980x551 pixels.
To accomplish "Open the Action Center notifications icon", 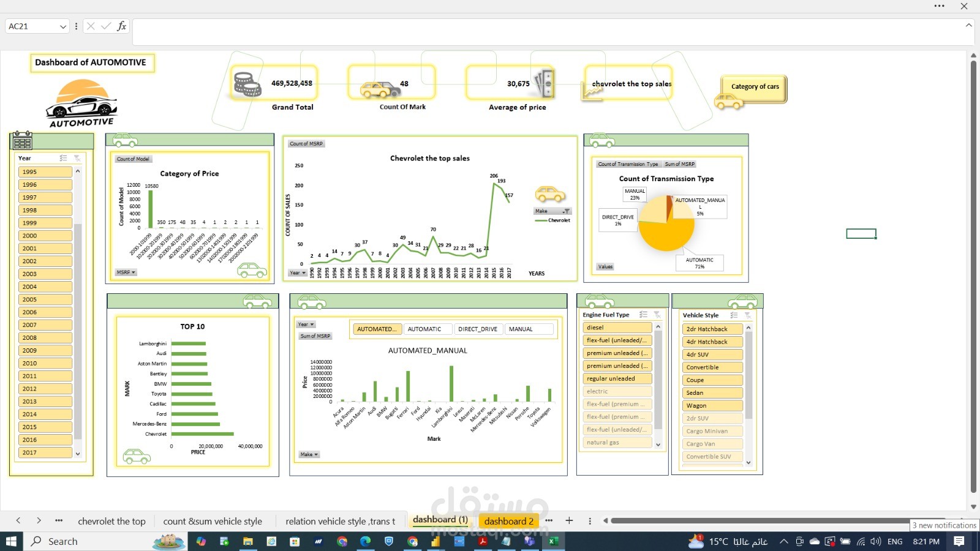I will coord(959,541).
